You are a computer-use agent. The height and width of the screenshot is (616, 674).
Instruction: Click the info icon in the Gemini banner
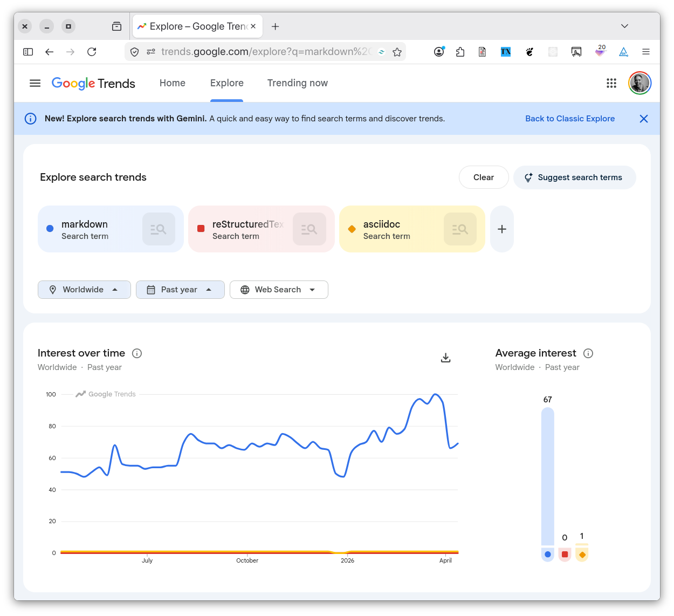pyautogui.click(x=30, y=118)
